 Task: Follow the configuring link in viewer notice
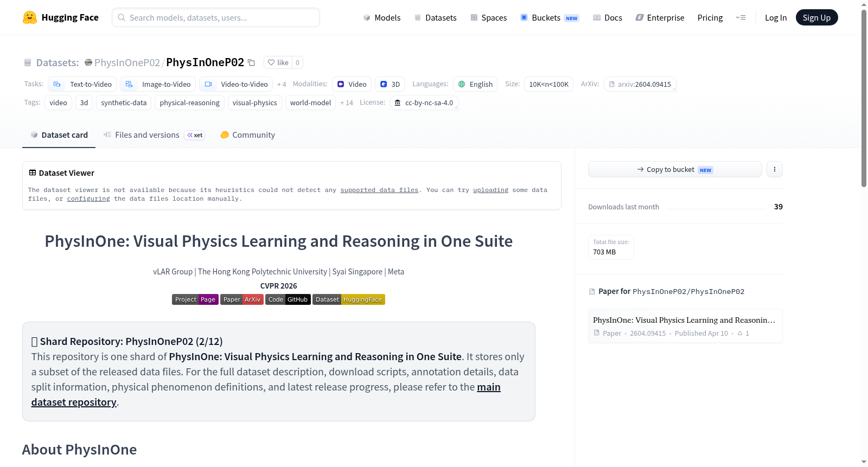(88, 199)
